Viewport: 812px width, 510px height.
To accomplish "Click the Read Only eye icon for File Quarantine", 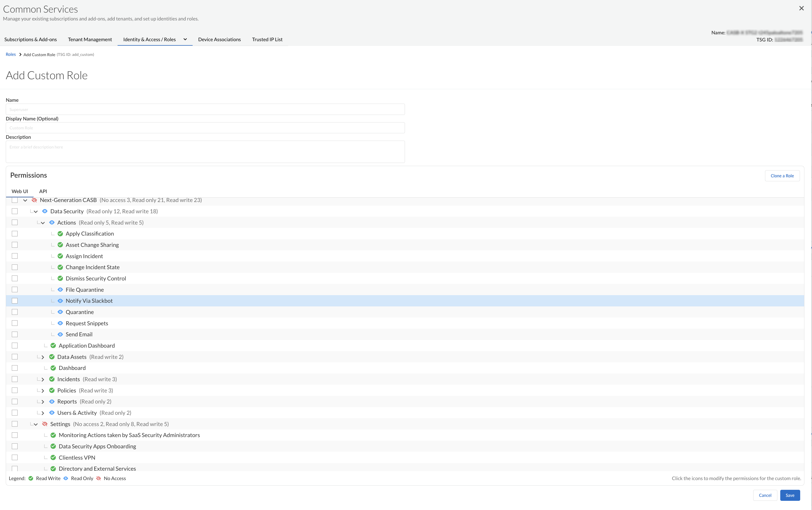I will pyautogui.click(x=60, y=290).
